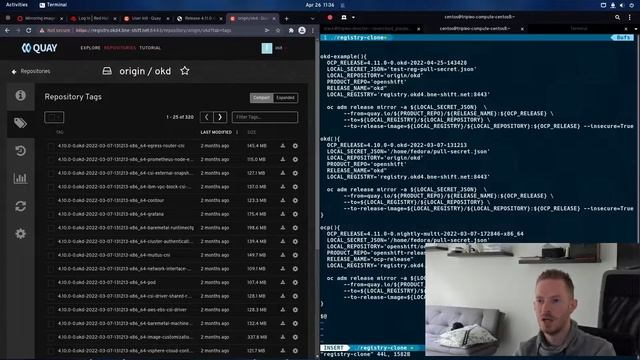This screenshot has height=360, width=640.
Task: Bookmark this page with the address bar star
Action: pyautogui.click(x=278, y=30)
